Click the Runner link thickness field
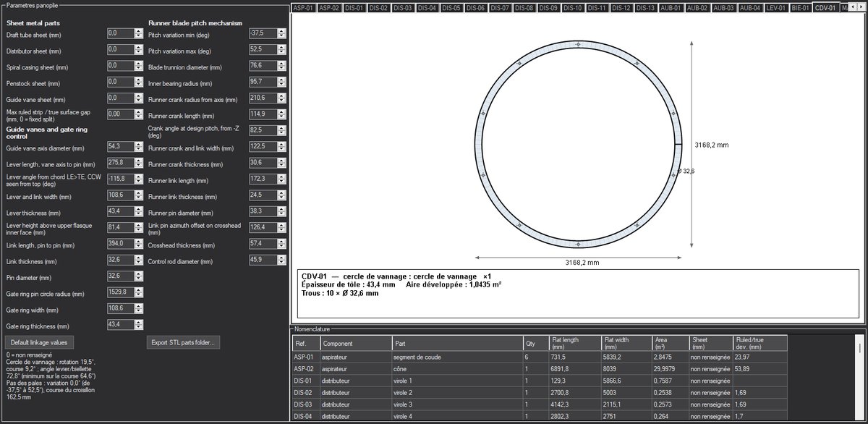The height and width of the screenshot is (424, 868). [263, 195]
